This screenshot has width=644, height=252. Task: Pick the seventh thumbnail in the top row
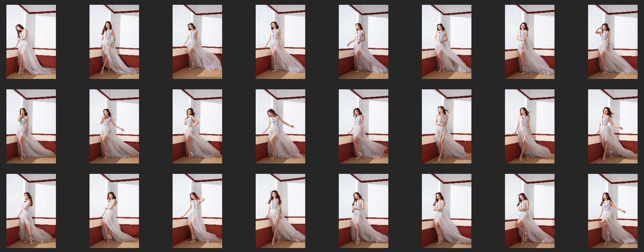[530, 42]
